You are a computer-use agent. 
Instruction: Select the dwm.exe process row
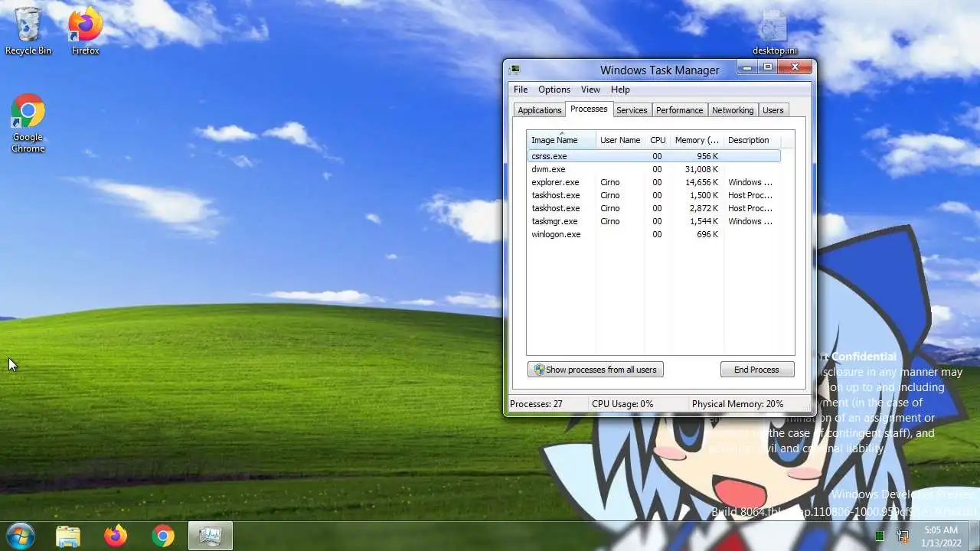(654, 169)
